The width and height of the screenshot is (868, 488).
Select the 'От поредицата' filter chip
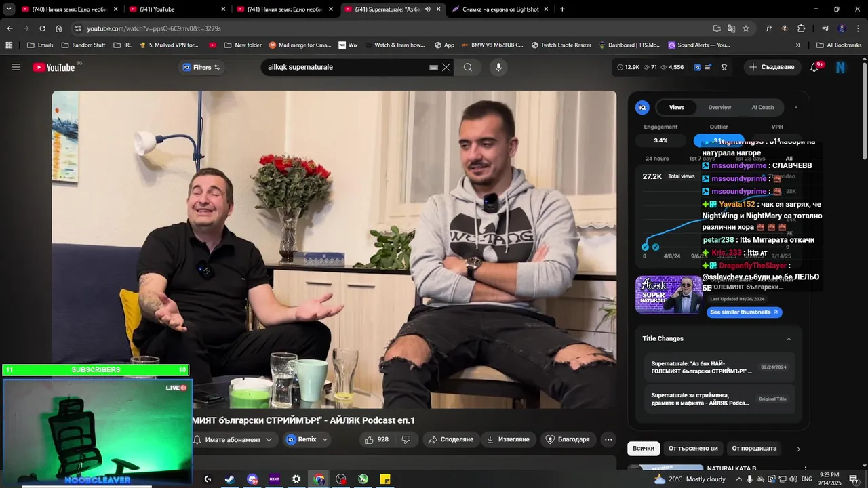click(x=755, y=449)
